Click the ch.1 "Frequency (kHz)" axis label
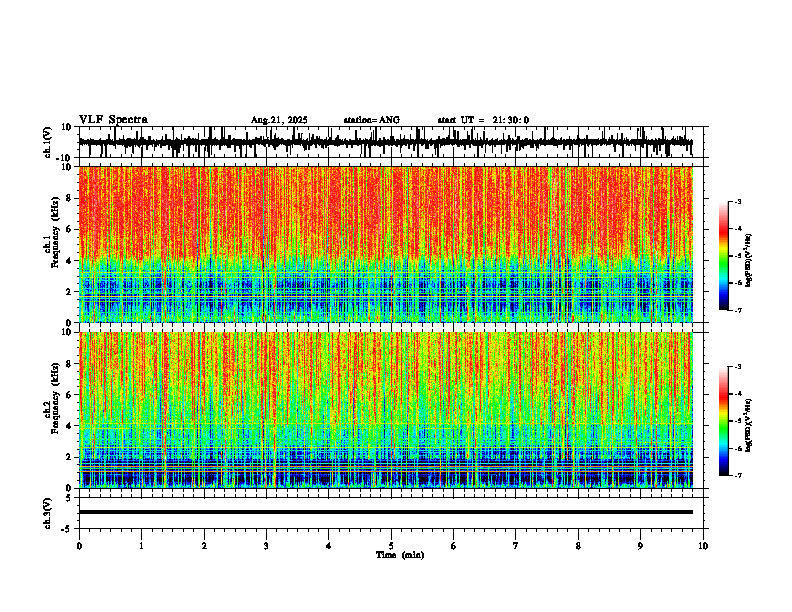Screen dimensions: 792x612 [x=54, y=233]
